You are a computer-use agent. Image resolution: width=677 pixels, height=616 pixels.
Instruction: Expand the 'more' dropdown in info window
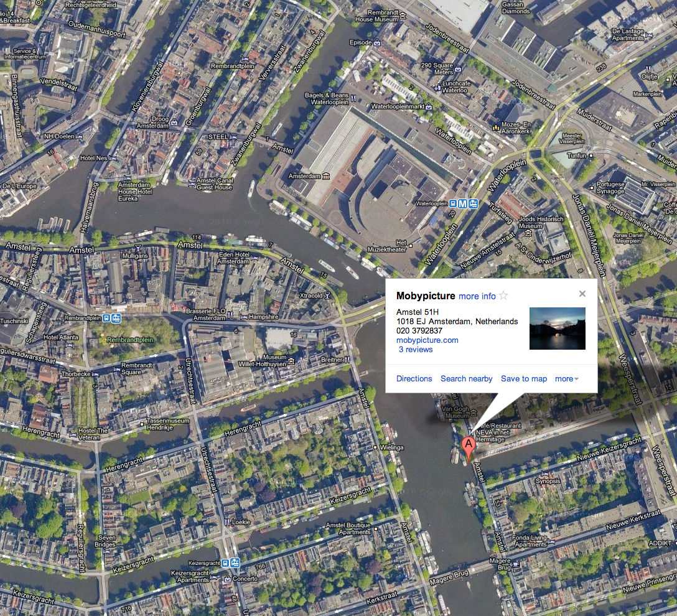pos(566,378)
